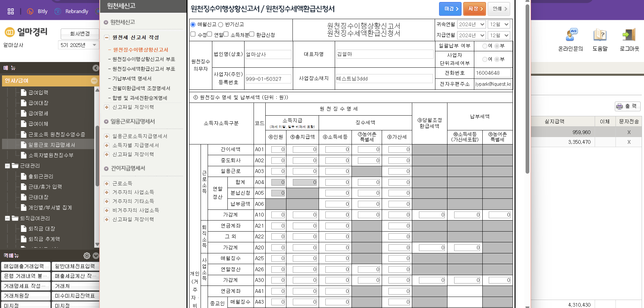Click the apps grid icon in purple bar
Image resolution: width=644 pixels, height=308 pixels.
(x=10, y=11)
